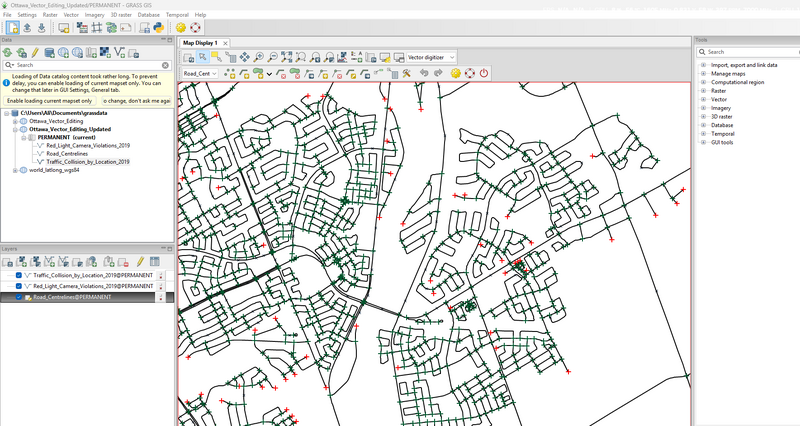The image size is (800, 426).
Task: Open Road_Cent map selection dropdown
Action: [x=201, y=73]
